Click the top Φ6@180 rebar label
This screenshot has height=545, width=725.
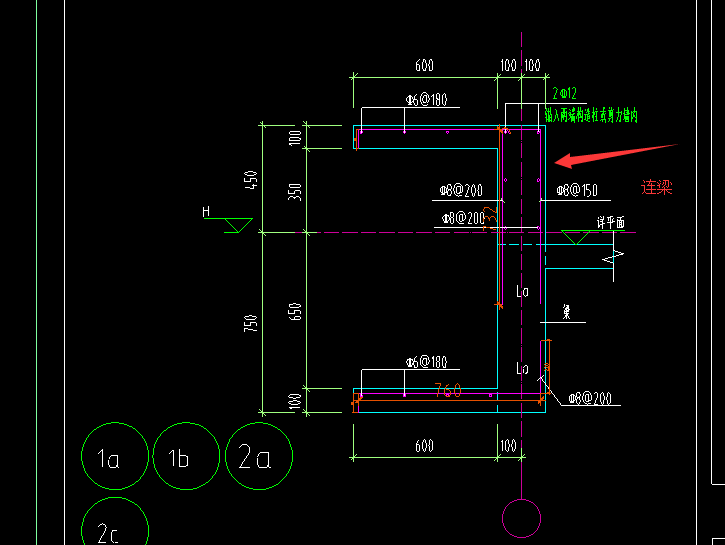(426, 99)
